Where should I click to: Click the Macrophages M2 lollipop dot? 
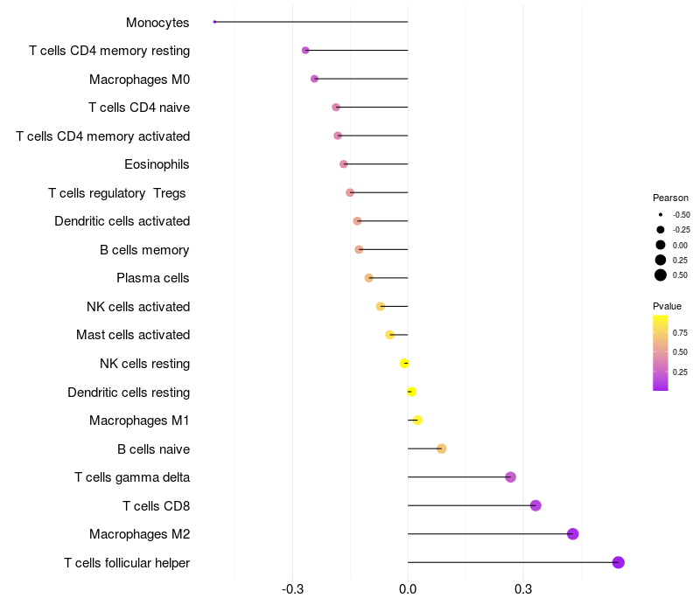(573, 534)
